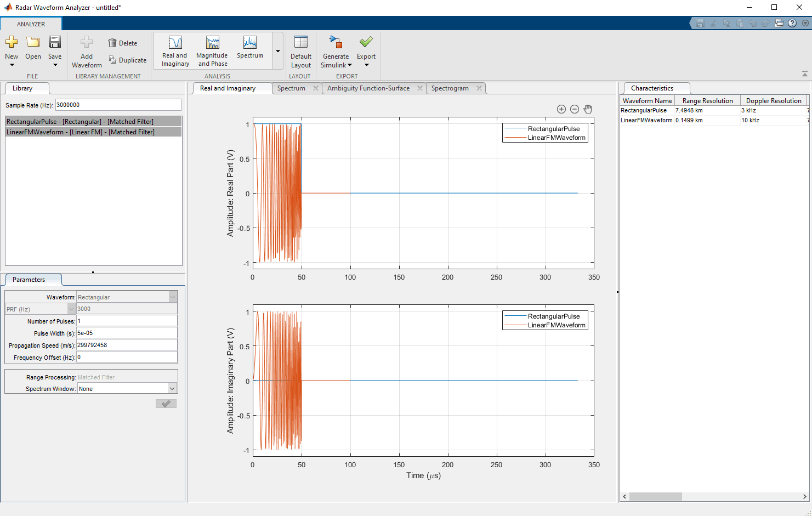
Task: Open the New file dropdown arrow
Action: [12, 65]
